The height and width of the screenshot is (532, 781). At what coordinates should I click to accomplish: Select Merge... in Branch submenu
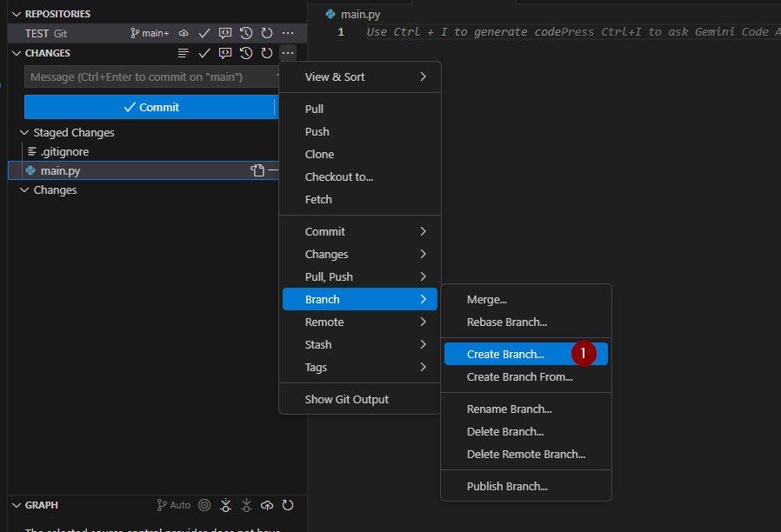(526, 300)
